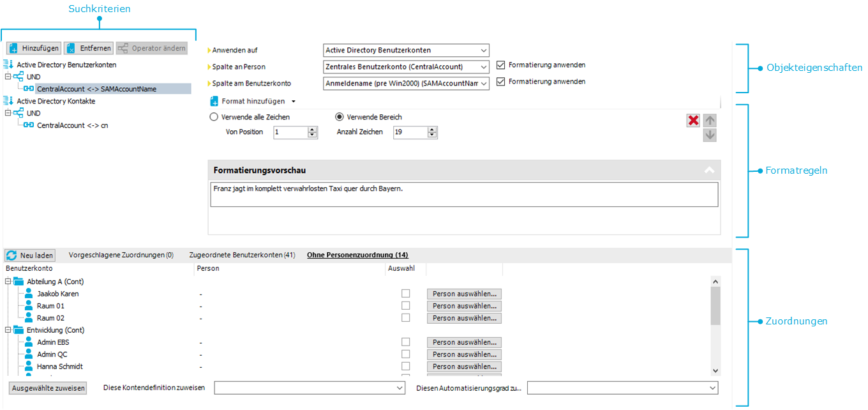Image resolution: width=868 pixels, height=410 pixels.
Task: Click the Benutzerkonto column header
Action: 29,269
